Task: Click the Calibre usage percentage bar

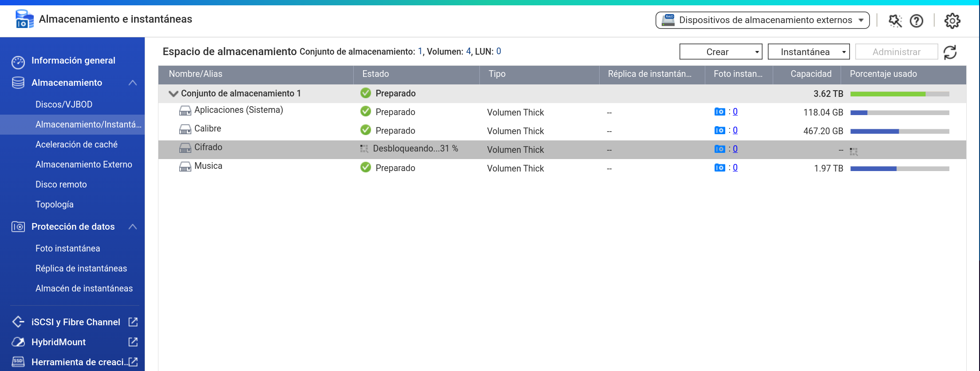Action: coord(899,131)
